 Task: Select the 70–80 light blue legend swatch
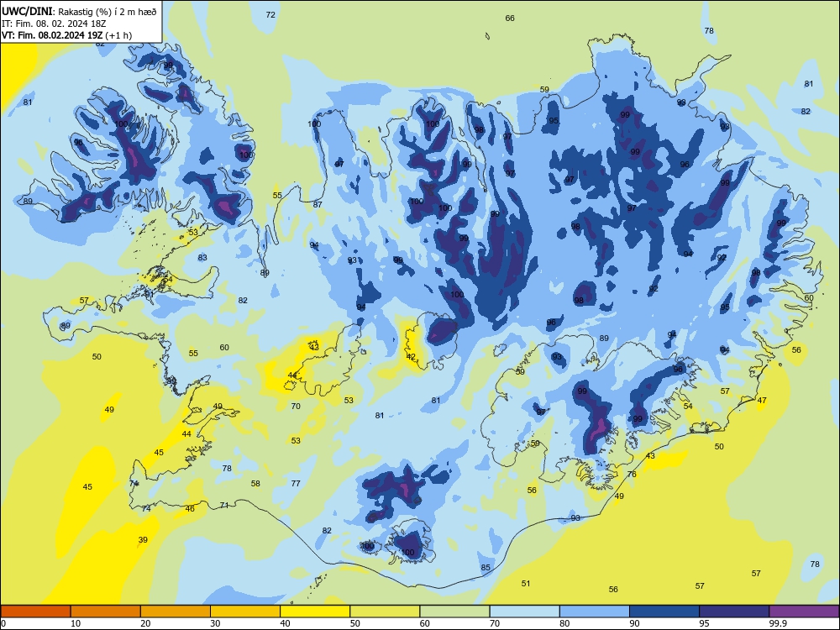click(524, 612)
